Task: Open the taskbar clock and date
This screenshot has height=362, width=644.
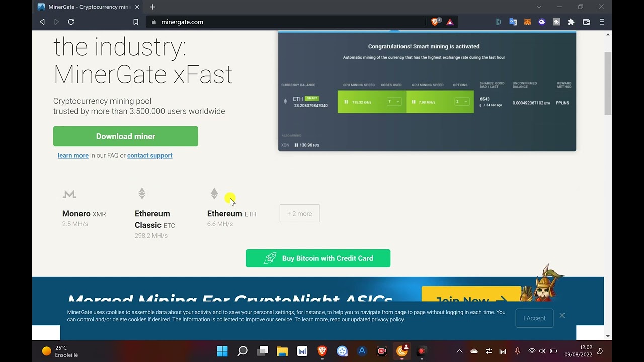Action: [579, 351]
